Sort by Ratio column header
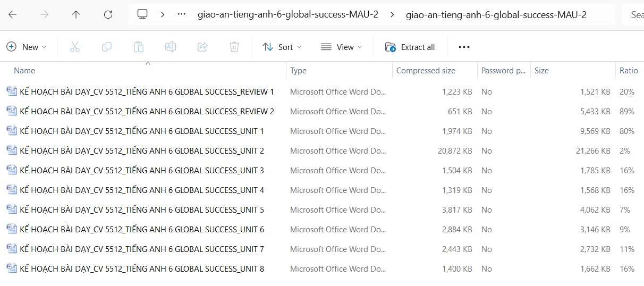644x286 pixels. pos(629,70)
